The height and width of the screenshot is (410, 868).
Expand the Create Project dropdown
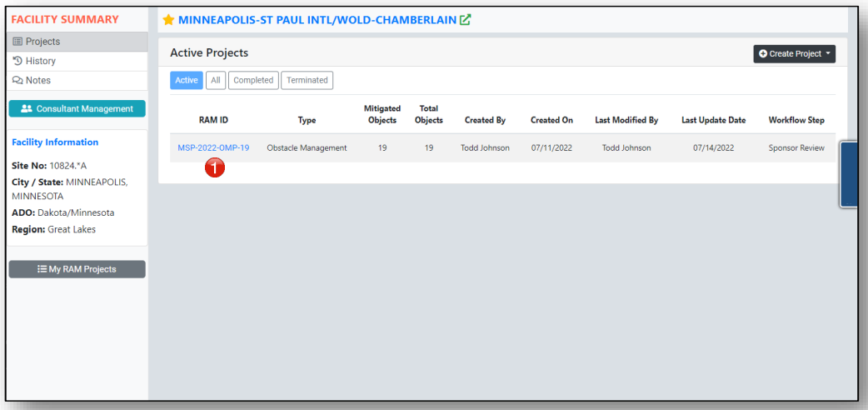(x=795, y=53)
